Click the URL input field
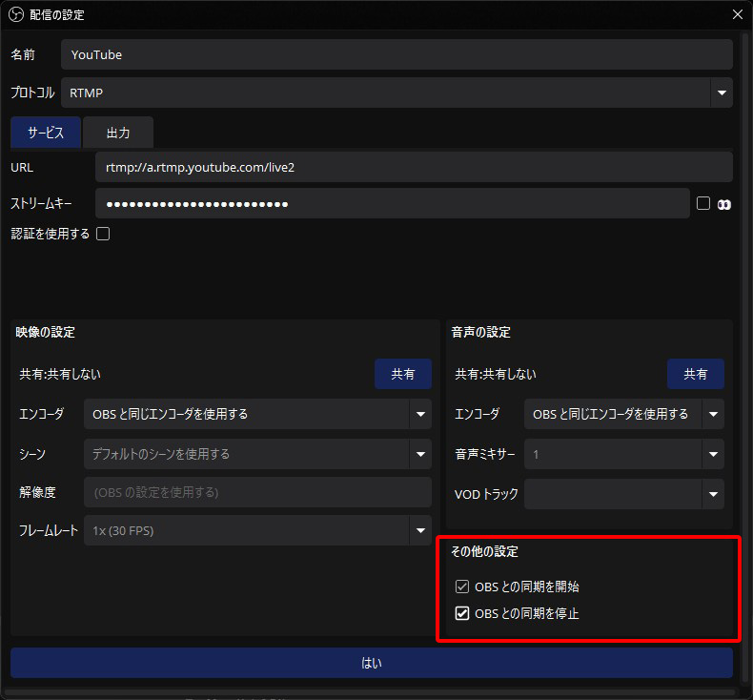 [x=414, y=167]
